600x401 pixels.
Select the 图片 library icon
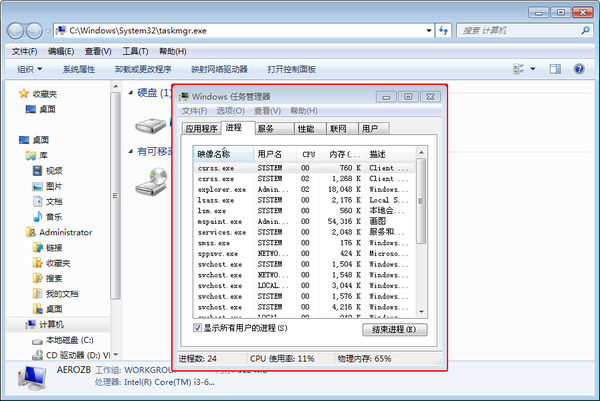[37, 186]
